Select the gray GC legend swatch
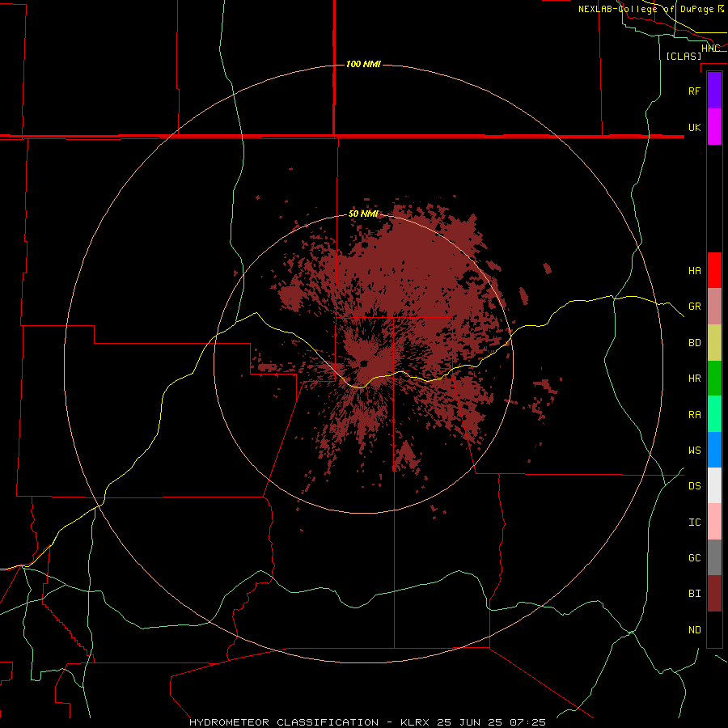This screenshot has height=728, width=728. point(714,557)
